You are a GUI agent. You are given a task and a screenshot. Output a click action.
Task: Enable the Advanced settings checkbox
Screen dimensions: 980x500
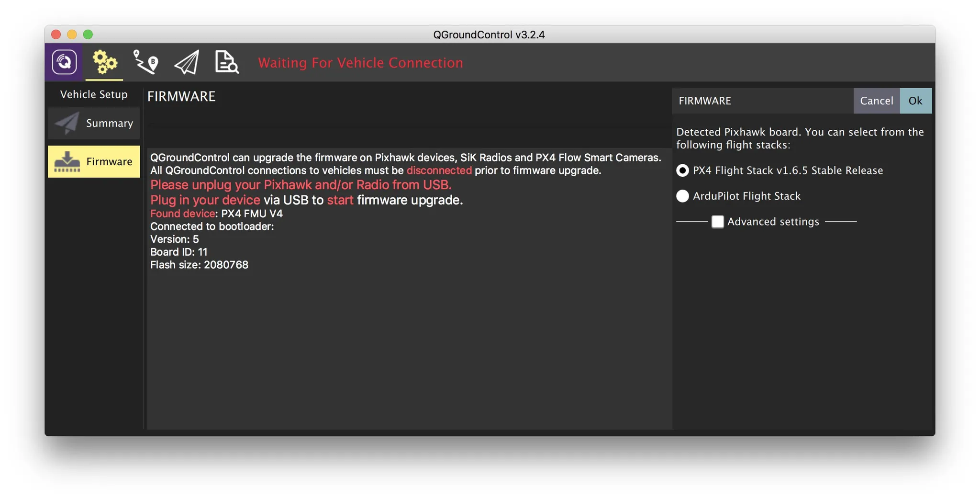pyautogui.click(x=717, y=222)
